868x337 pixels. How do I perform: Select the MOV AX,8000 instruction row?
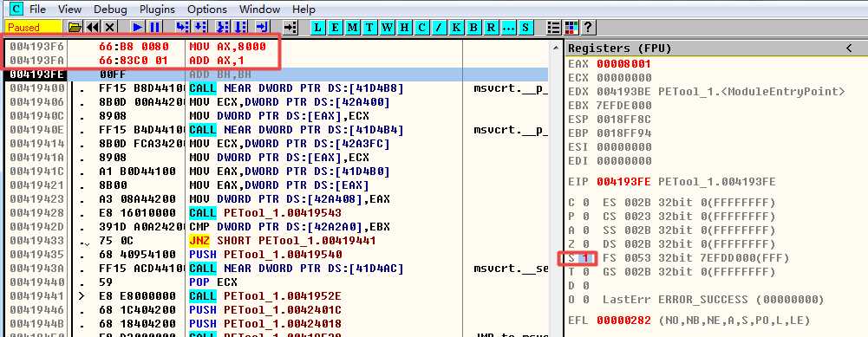click(277, 47)
